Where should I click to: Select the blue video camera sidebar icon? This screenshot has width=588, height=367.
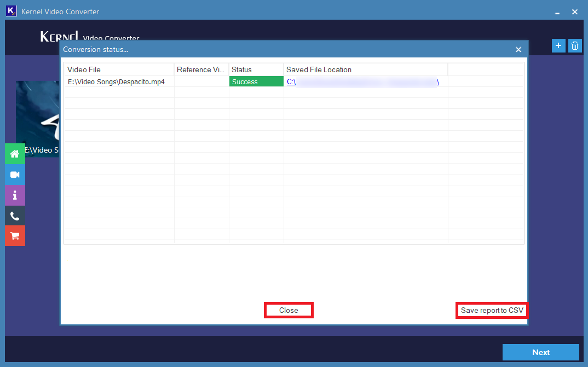(x=15, y=174)
